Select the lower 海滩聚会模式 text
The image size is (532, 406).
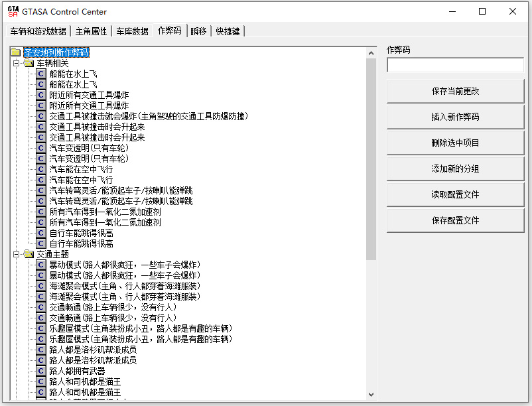pyautogui.click(x=125, y=297)
